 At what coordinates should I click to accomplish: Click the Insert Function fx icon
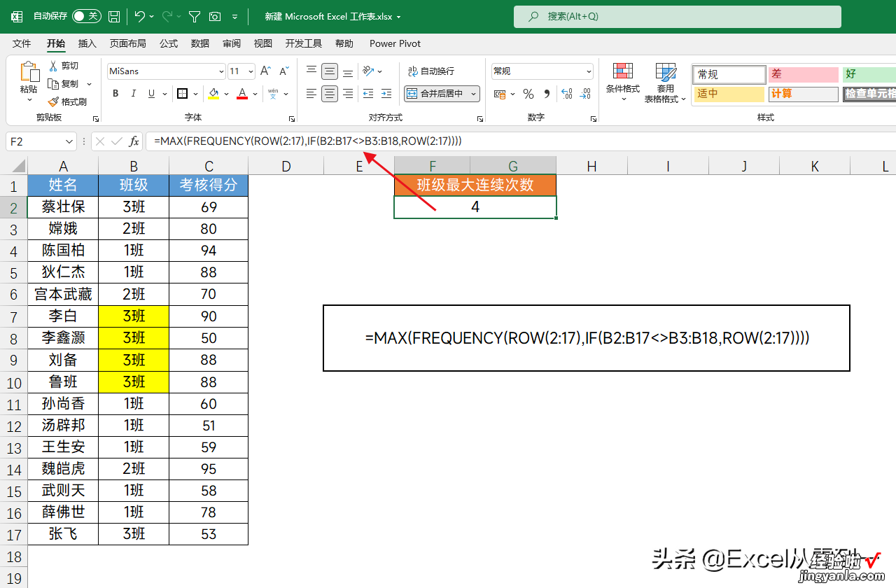134,141
